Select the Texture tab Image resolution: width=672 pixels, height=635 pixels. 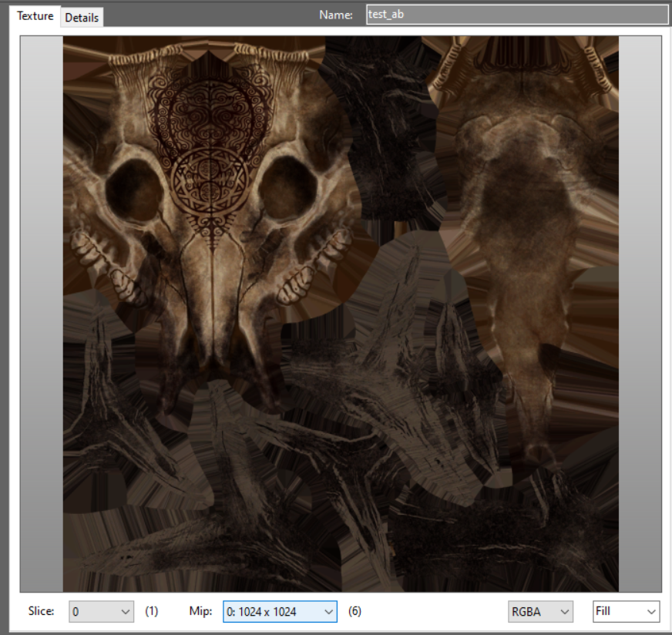coord(35,16)
